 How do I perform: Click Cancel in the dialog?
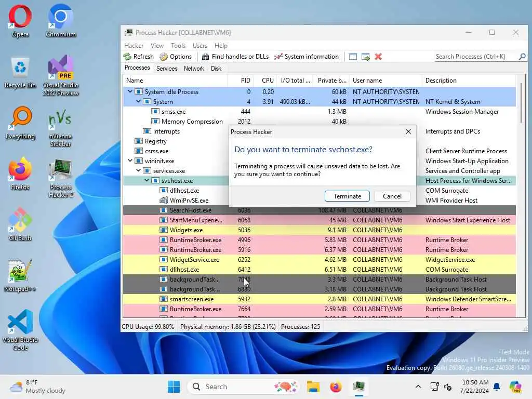click(x=392, y=196)
